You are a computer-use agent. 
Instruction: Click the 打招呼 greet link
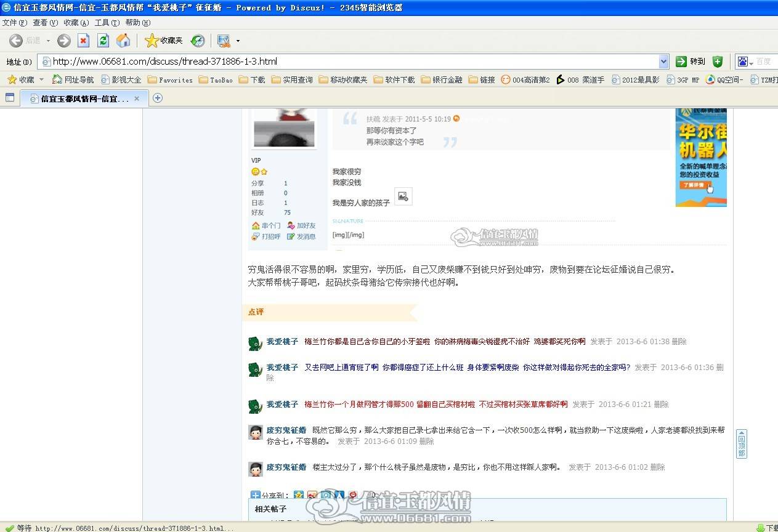click(266, 236)
